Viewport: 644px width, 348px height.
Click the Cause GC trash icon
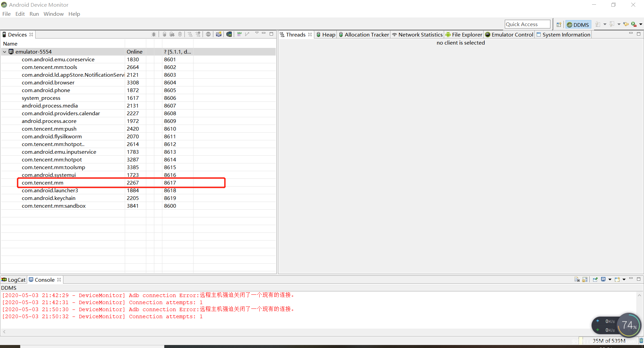[180, 34]
